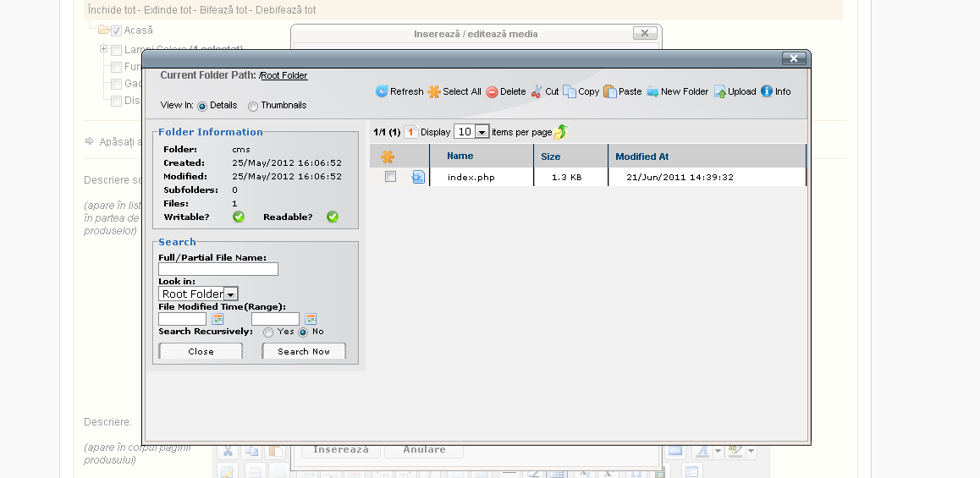Click the Close button in Search panel

pos(201,351)
